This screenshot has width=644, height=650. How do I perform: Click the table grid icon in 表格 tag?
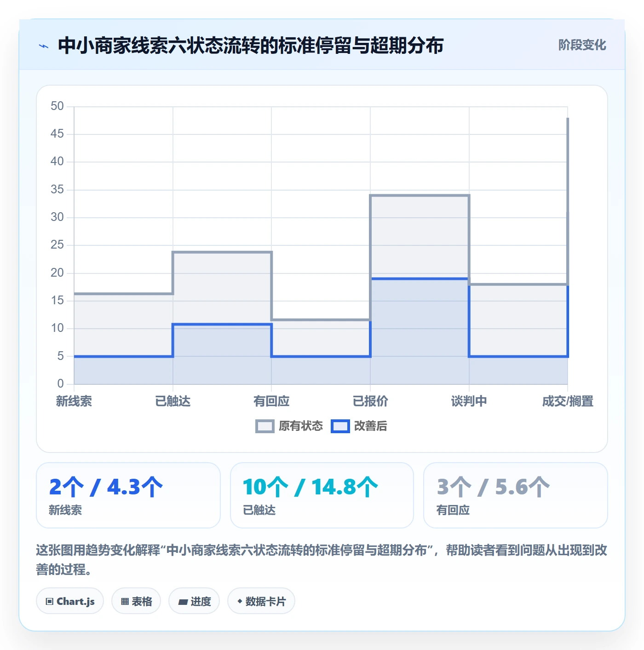click(125, 601)
